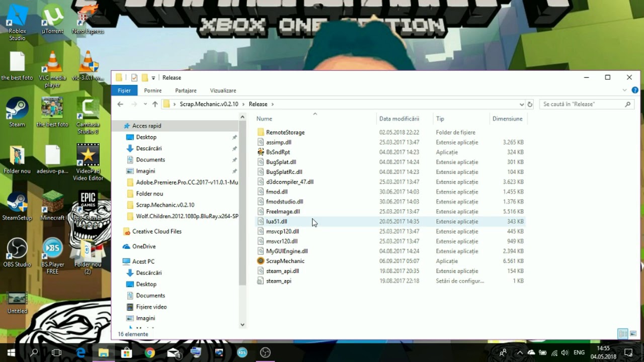
Task: Click the search magnifier in the search box
Action: [627, 104]
